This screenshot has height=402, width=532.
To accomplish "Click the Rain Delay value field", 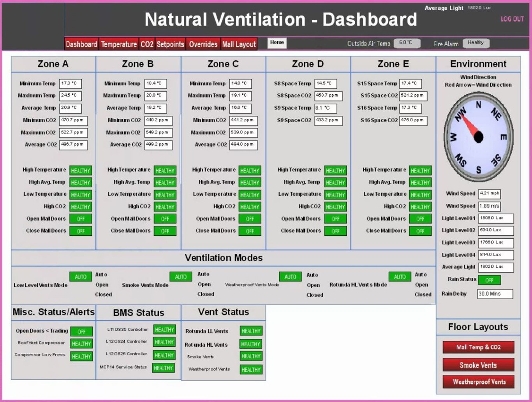I will coord(495,294).
